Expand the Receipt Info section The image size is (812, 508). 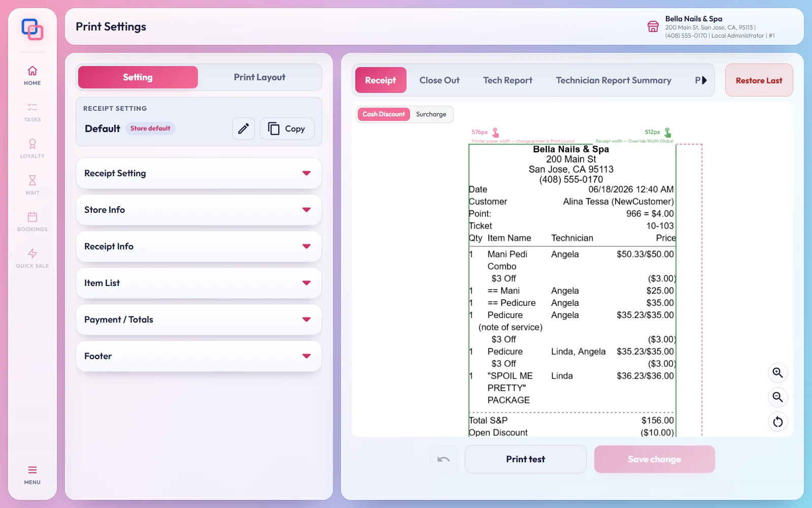pyautogui.click(x=199, y=246)
